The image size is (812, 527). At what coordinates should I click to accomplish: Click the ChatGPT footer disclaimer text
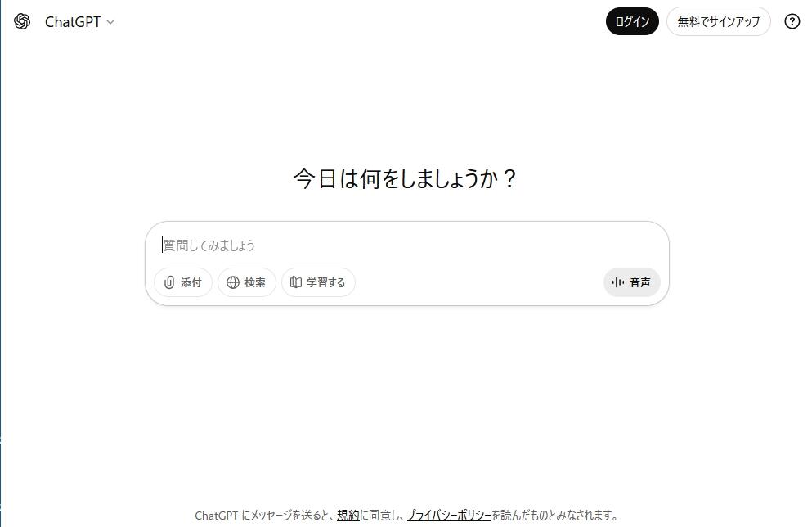tap(406, 516)
